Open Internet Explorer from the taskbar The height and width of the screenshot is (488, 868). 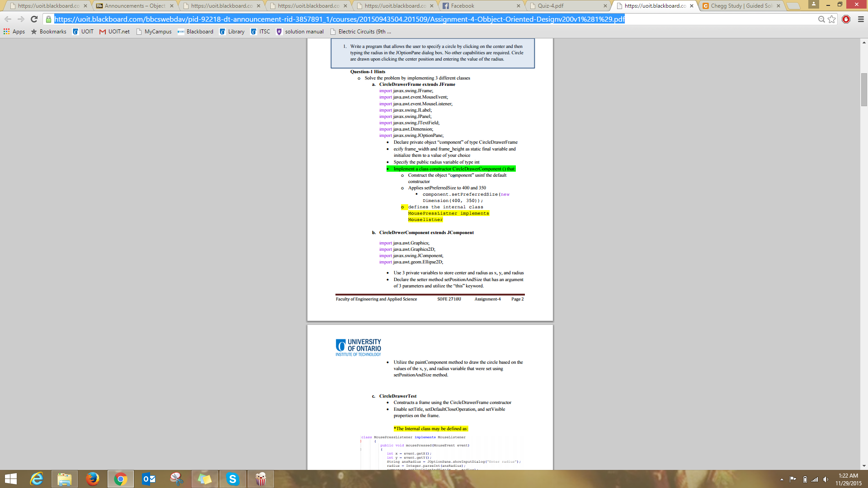coord(37,479)
